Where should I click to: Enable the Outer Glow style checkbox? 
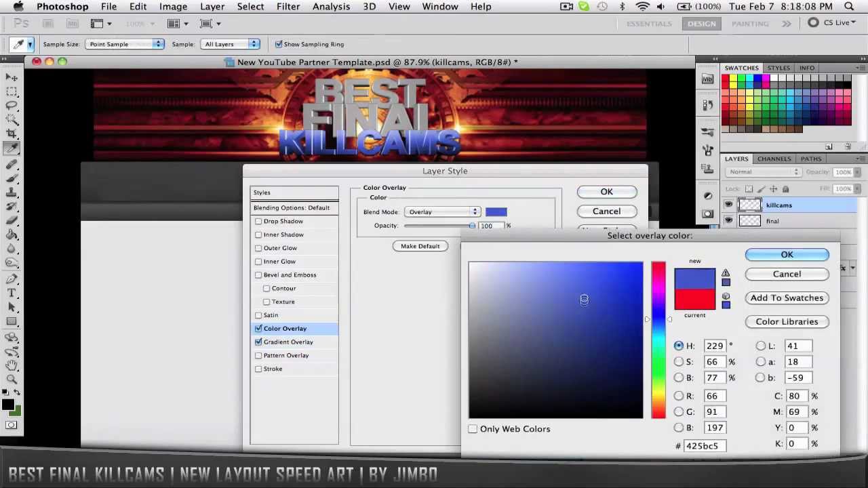click(258, 248)
